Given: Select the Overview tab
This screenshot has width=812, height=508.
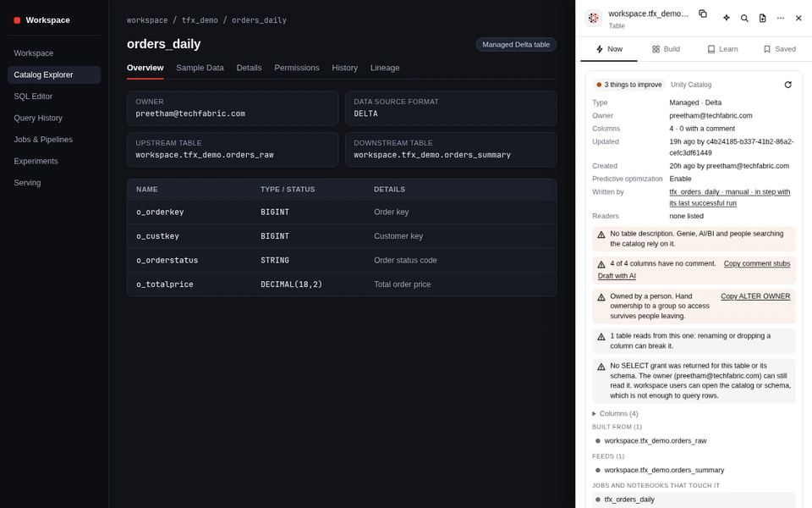Looking at the screenshot, I should point(145,68).
